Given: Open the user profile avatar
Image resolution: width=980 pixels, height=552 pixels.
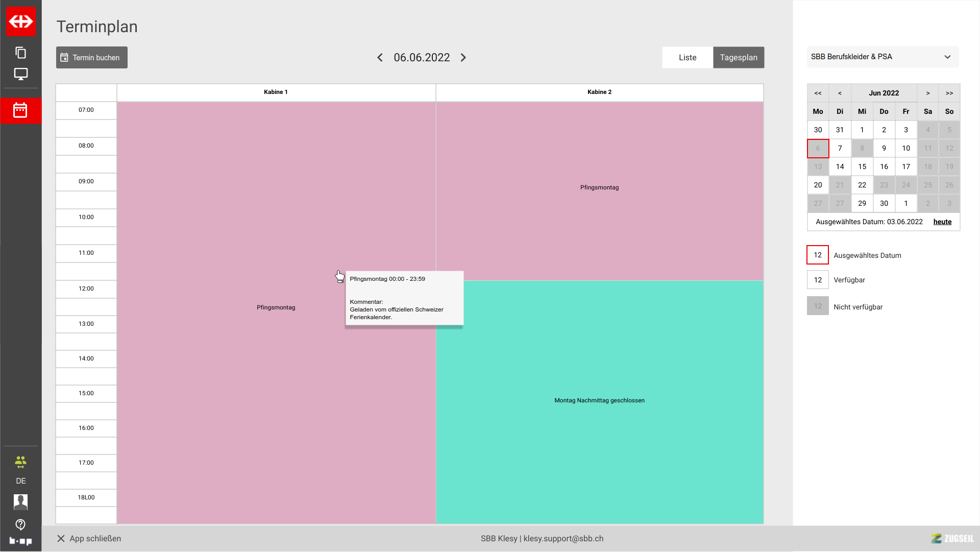Looking at the screenshot, I should pyautogui.click(x=20, y=502).
